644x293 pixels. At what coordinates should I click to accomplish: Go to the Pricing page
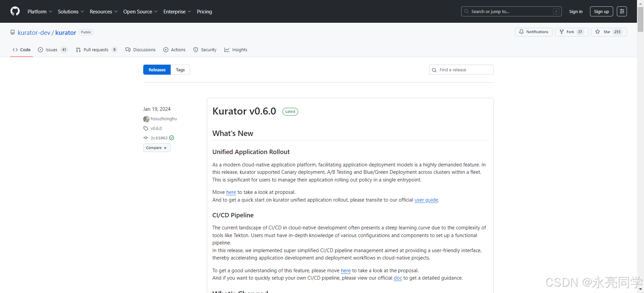(204, 11)
